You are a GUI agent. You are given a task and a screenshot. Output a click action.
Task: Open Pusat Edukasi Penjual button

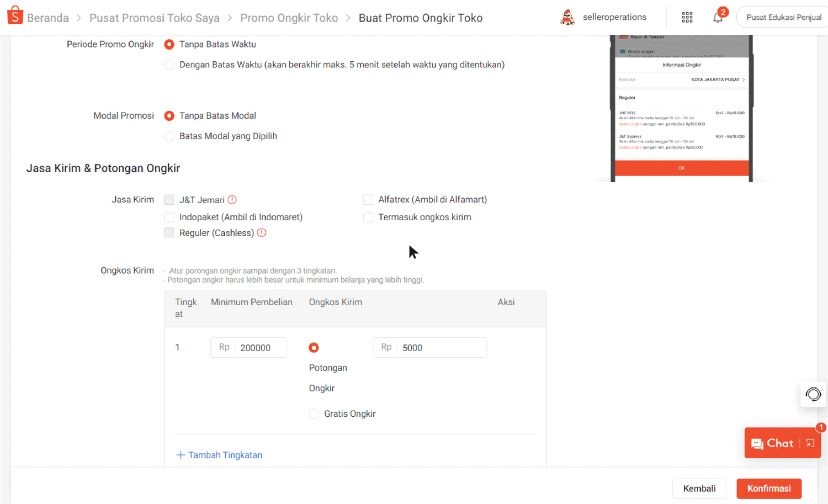783,18
